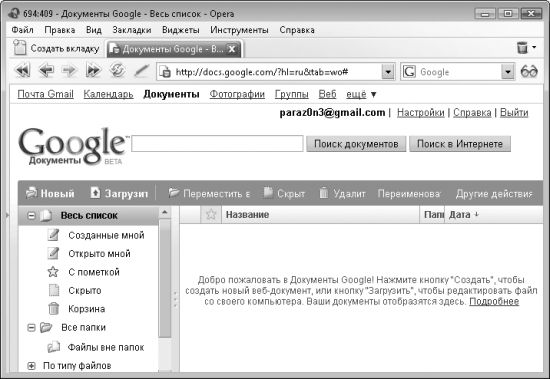Open the Правка menu

click(x=60, y=30)
